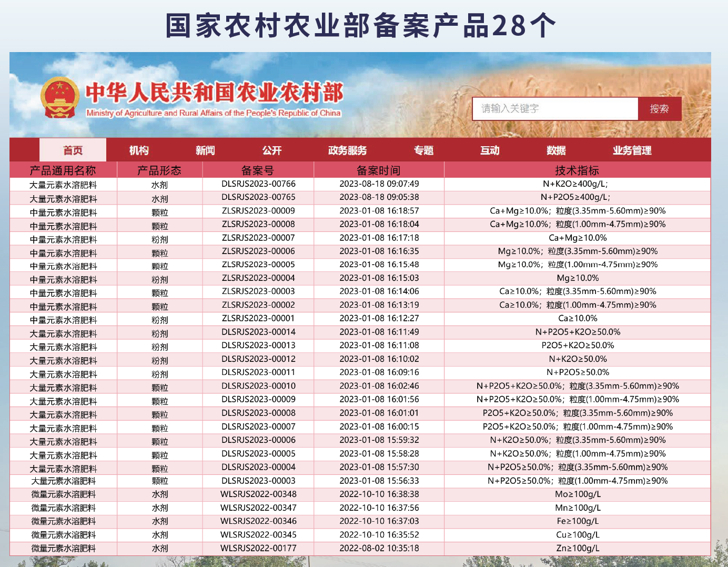Select record number ZLSRJS2023-00008
728x567 pixels.
258,224
